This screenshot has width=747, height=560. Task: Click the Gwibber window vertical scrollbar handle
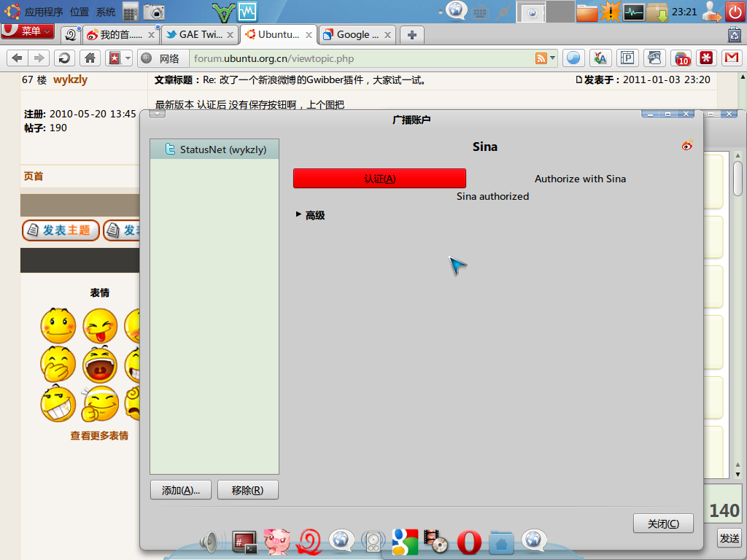(x=738, y=178)
